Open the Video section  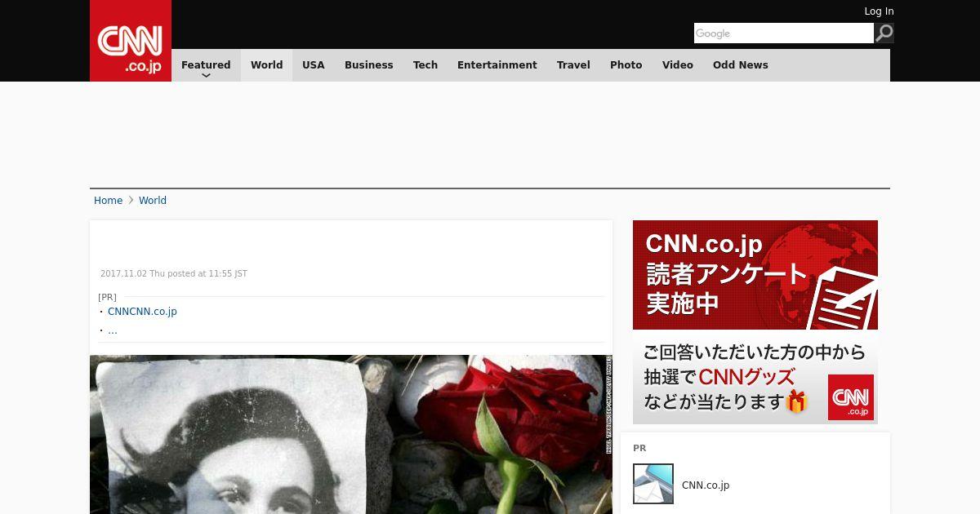(x=678, y=65)
